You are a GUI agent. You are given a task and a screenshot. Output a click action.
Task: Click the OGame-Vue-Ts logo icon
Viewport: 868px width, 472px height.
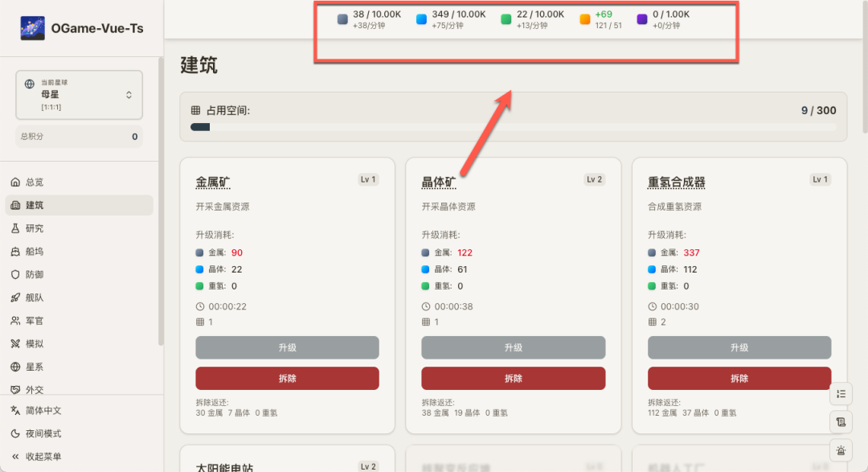click(33, 28)
